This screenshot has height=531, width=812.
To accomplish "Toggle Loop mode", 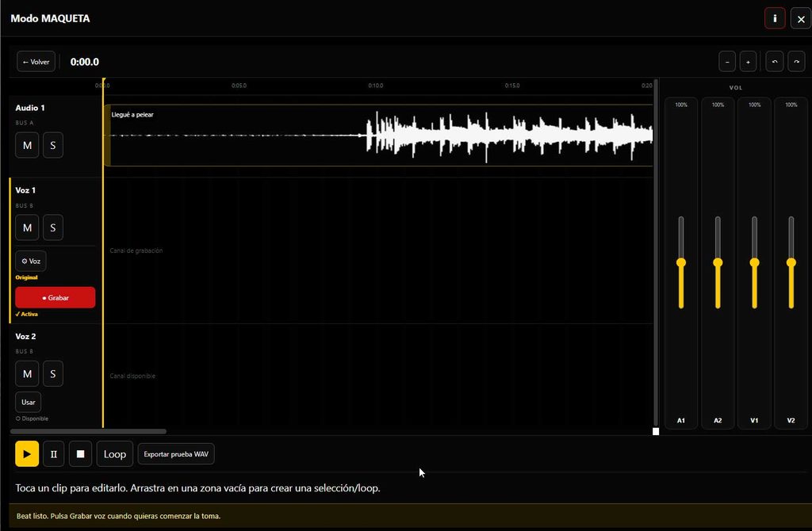I will pos(114,454).
